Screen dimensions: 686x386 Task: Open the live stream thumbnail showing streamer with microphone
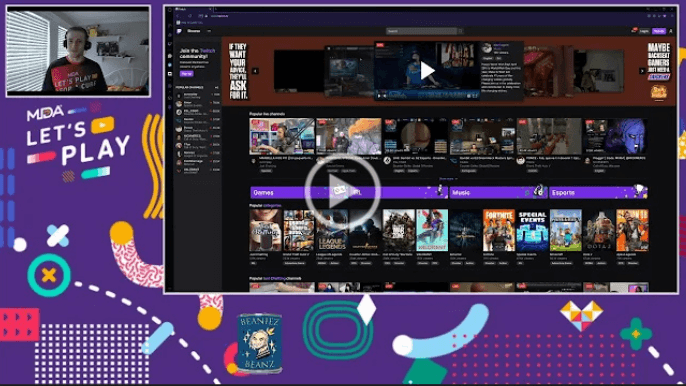(282, 137)
